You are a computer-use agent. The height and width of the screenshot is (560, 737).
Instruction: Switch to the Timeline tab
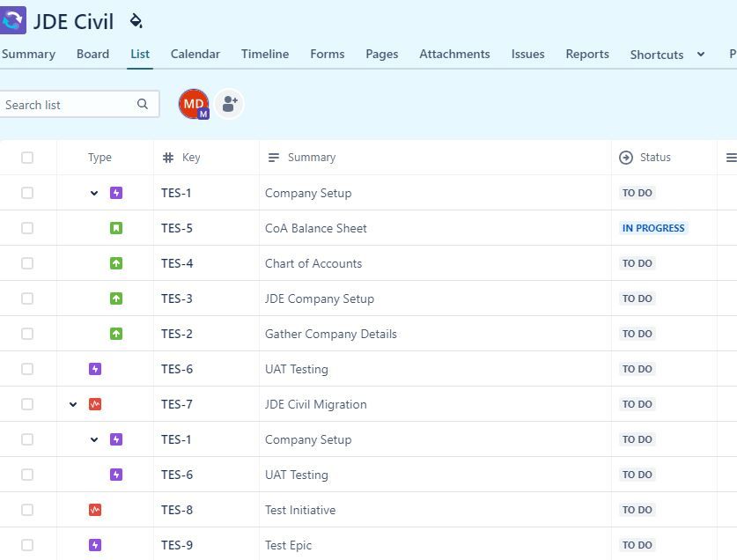265,54
